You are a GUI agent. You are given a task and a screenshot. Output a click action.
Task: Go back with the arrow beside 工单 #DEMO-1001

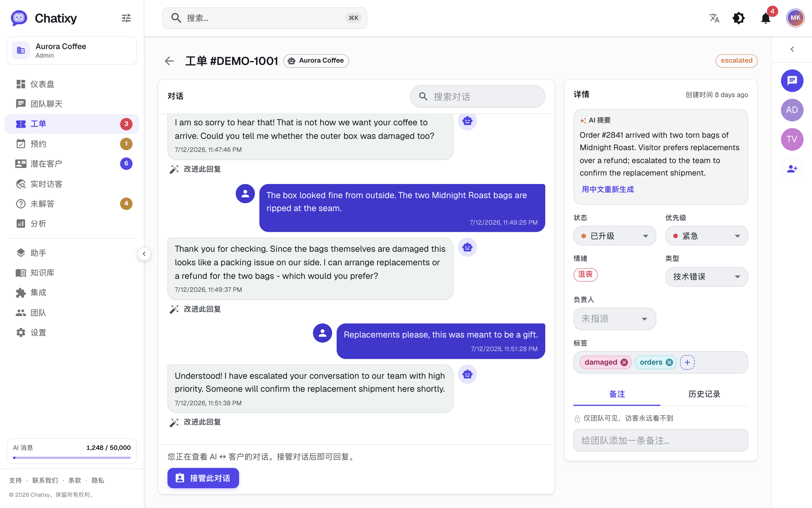point(169,61)
